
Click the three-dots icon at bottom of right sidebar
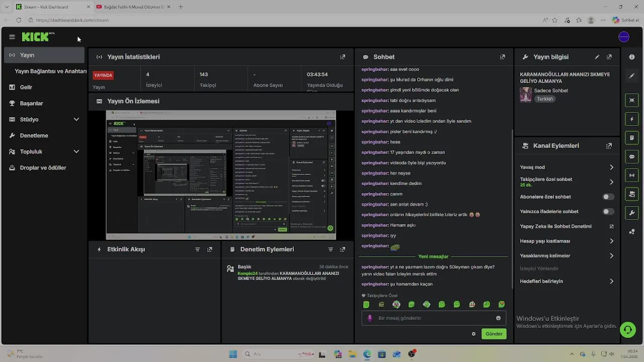tap(632, 232)
